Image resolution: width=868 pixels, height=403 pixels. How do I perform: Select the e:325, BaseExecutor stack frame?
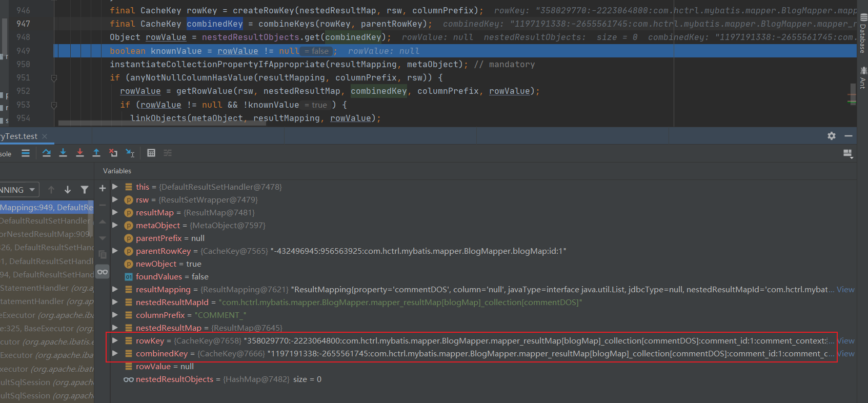pos(47,328)
